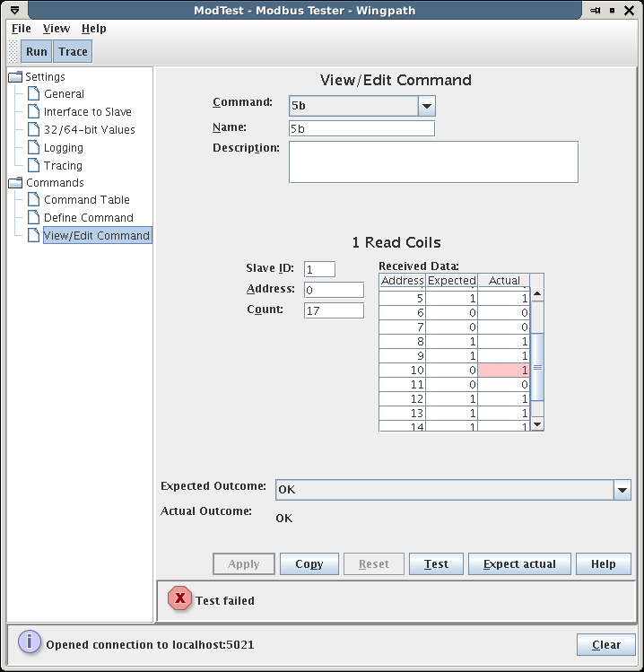
Task: Click the Address input field
Action: click(334, 290)
